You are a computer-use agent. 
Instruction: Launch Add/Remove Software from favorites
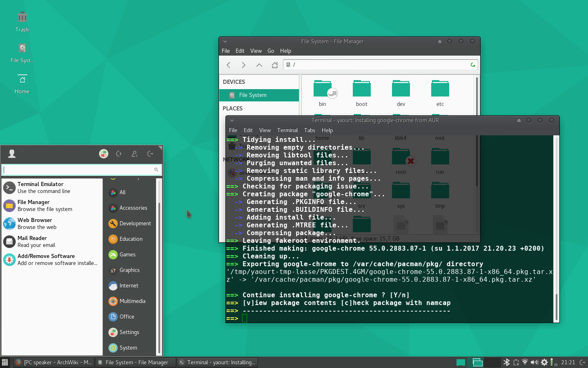(52, 260)
